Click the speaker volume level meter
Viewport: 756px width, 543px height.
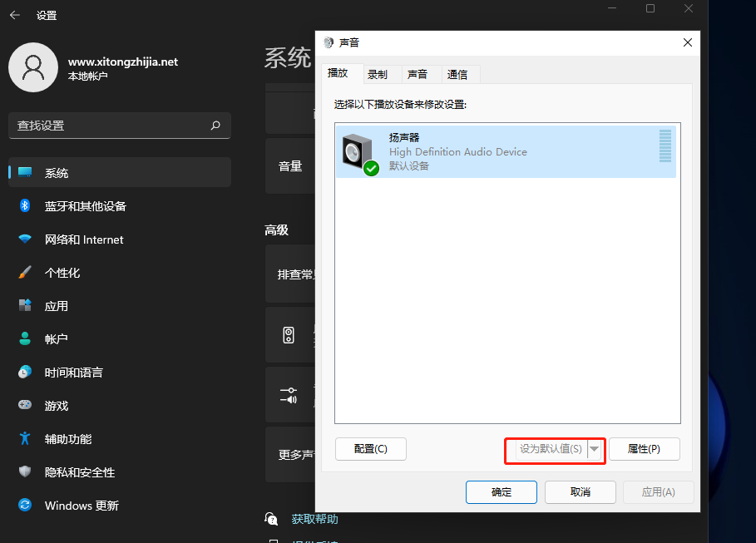(665, 146)
